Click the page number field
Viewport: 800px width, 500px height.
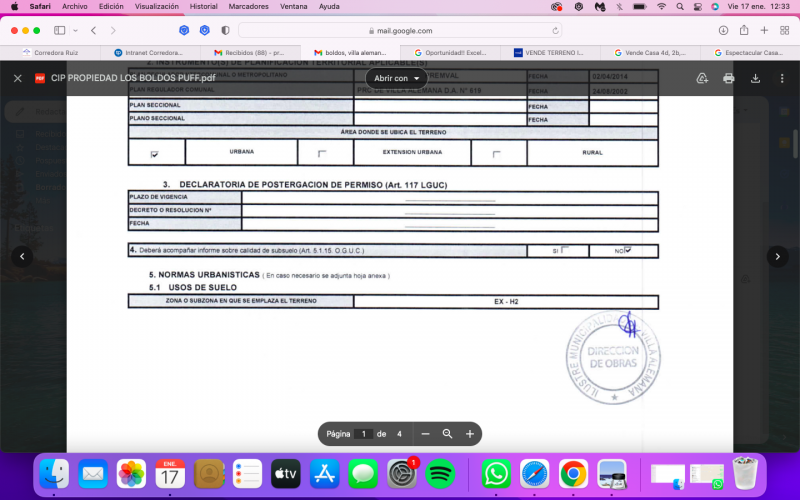(364, 434)
